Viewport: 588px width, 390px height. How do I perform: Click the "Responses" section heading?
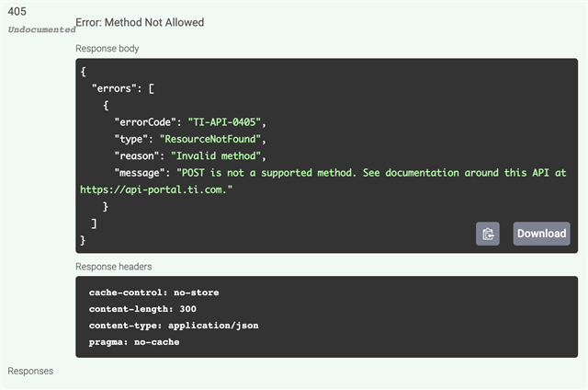[x=30, y=371]
